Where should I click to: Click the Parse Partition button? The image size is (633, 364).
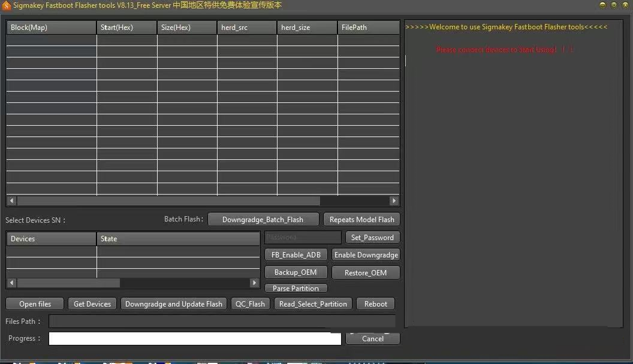pyautogui.click(x=296, y=288)
